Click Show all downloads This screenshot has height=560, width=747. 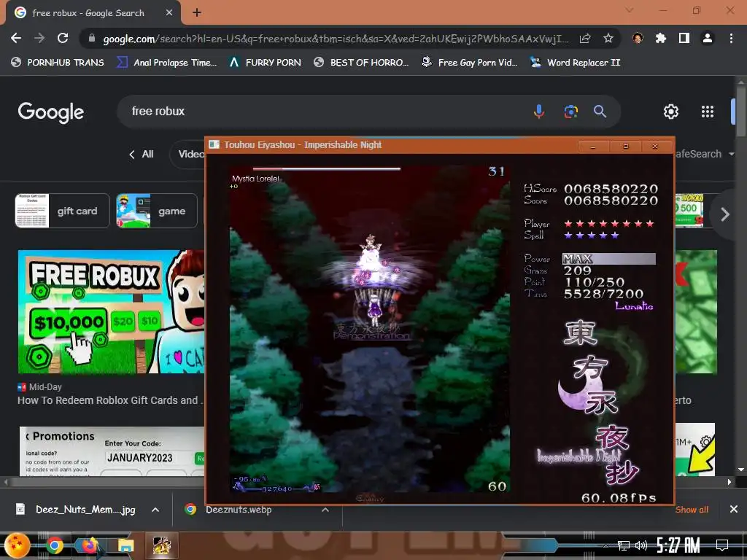tap(692, 510)
